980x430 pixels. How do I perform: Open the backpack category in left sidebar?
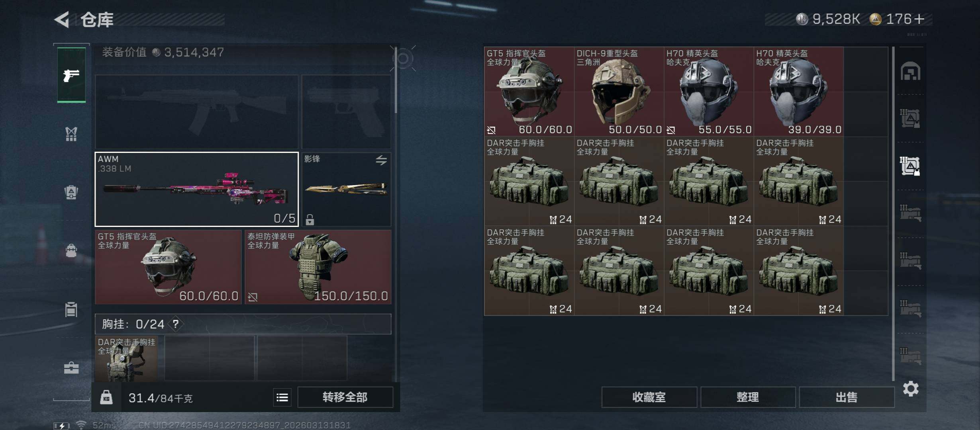click(x=71, y=192)
